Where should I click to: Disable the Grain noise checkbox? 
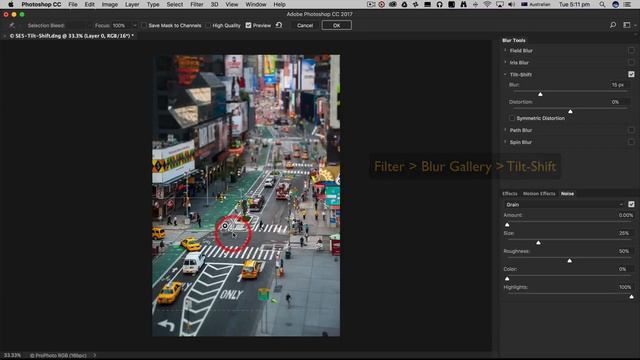point(631,204)
